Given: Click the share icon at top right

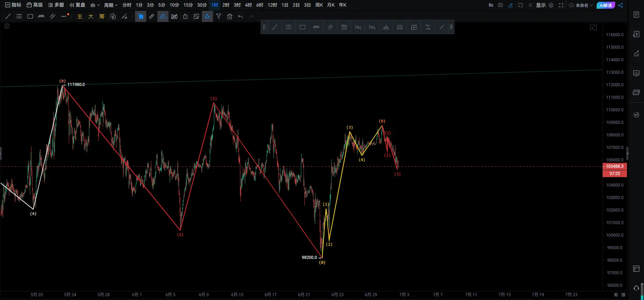Looking at the screenshot, I should [620, 5].
